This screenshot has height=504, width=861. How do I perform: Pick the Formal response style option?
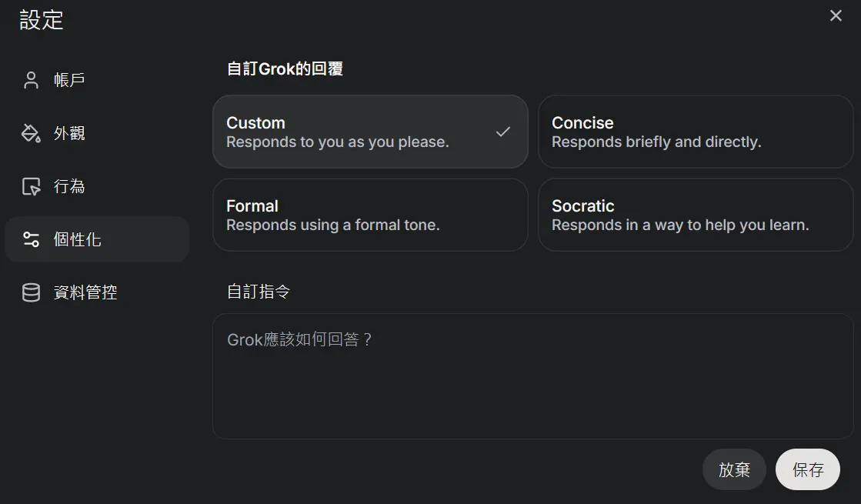point(370,215)
